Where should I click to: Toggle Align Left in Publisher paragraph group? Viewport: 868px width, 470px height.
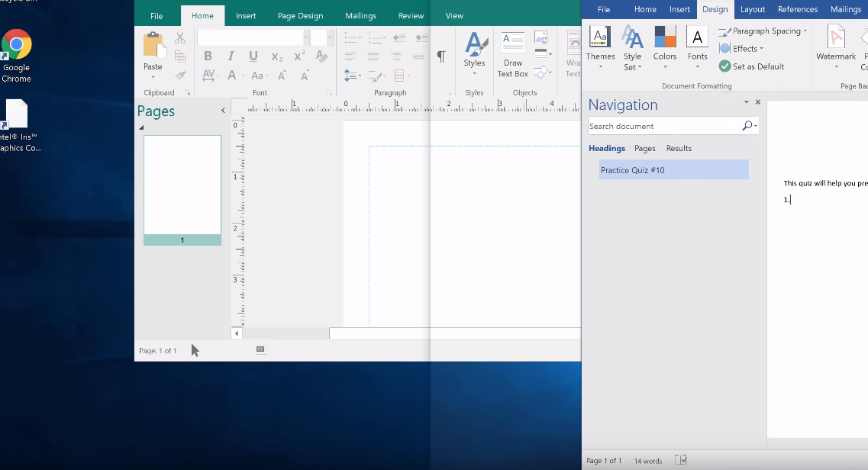pos(350,56)
